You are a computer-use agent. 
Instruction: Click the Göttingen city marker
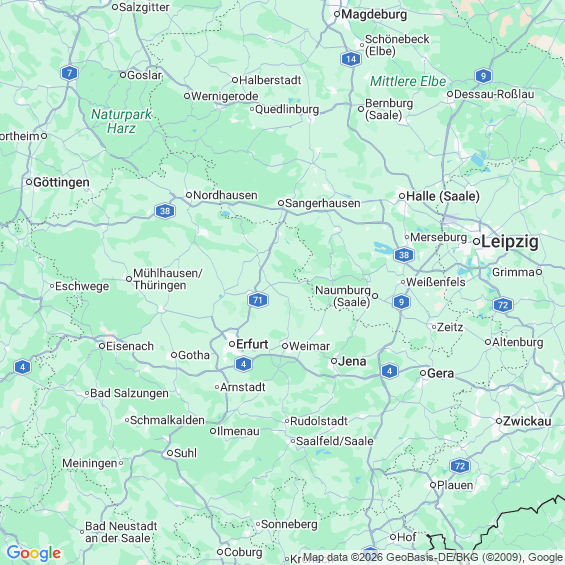(x=29, y=182)
